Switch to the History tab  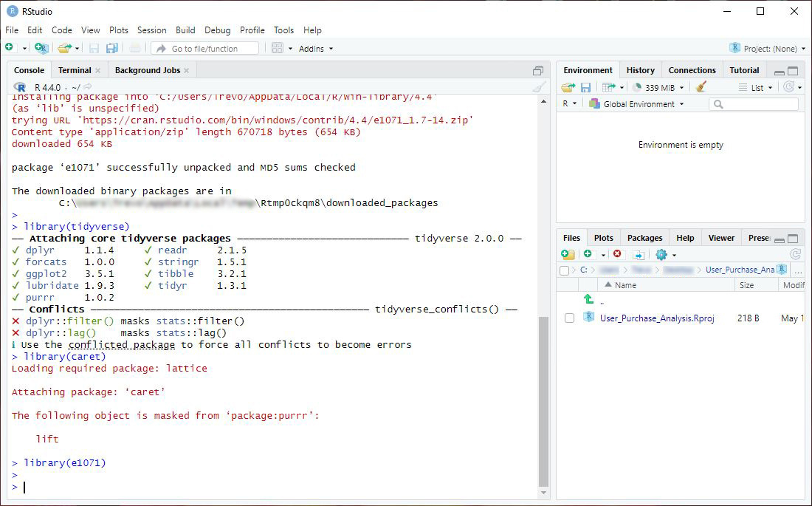(x=641, y=70)
